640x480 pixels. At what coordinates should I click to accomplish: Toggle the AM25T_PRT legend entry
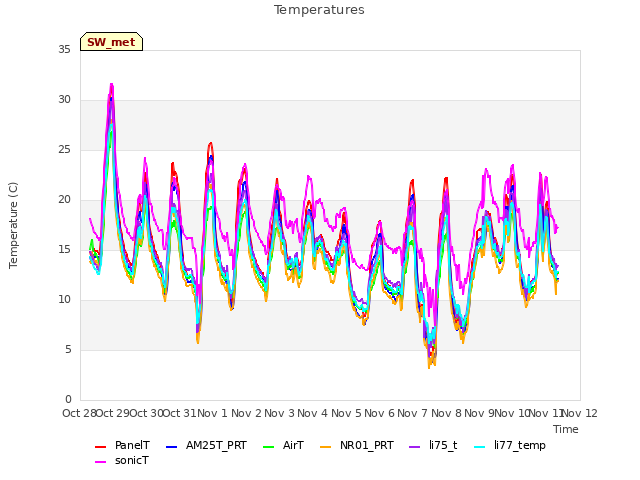207,445
